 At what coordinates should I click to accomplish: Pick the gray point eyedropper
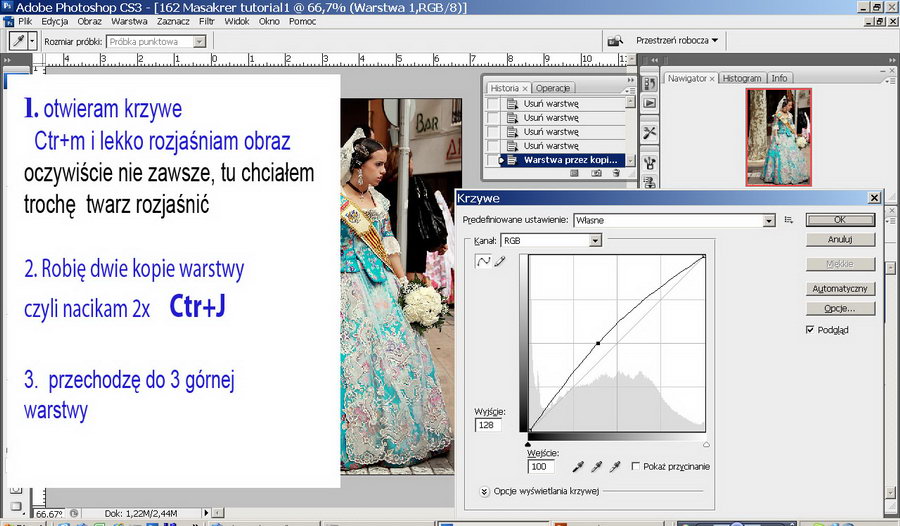tap(597, 467)
